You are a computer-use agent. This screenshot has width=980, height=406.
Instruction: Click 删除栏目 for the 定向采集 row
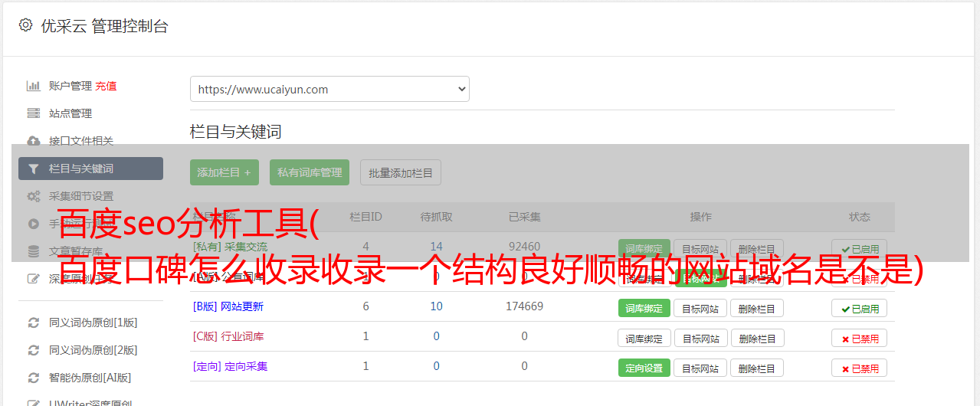[x=757, y=368]
